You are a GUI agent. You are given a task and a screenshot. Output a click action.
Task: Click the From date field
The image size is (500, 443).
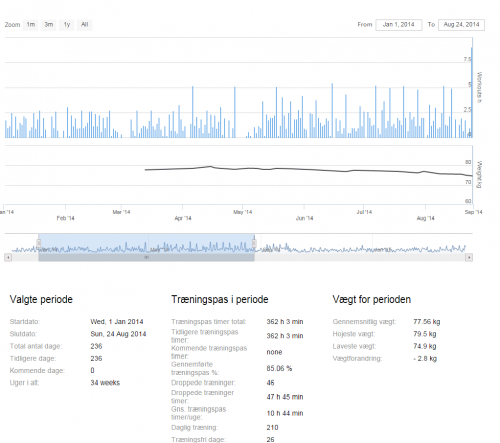coord(399,25)
